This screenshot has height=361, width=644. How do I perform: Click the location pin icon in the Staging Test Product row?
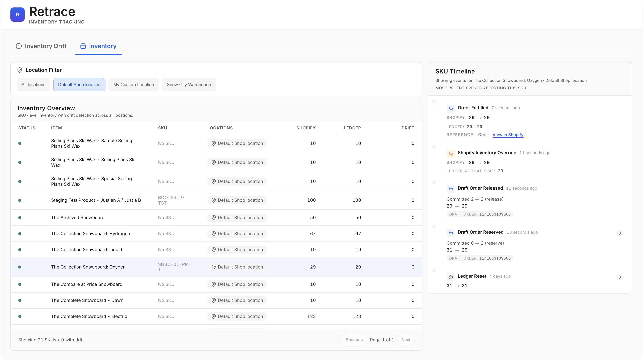coord(214,200)
